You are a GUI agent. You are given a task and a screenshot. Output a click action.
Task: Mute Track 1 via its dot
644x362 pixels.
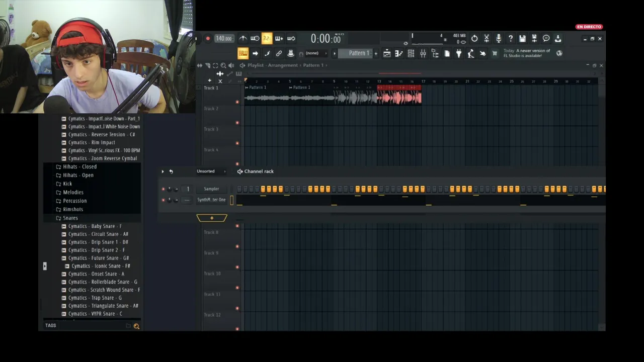point(237,102)
